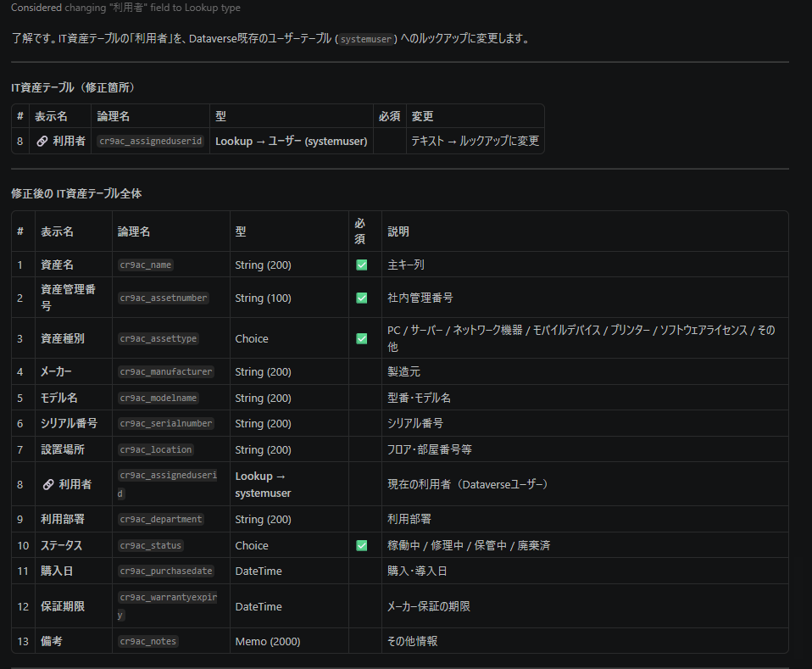Click the cr9ac_assetnumber code chip
The image size is (812, 669).
pos(164,298)
